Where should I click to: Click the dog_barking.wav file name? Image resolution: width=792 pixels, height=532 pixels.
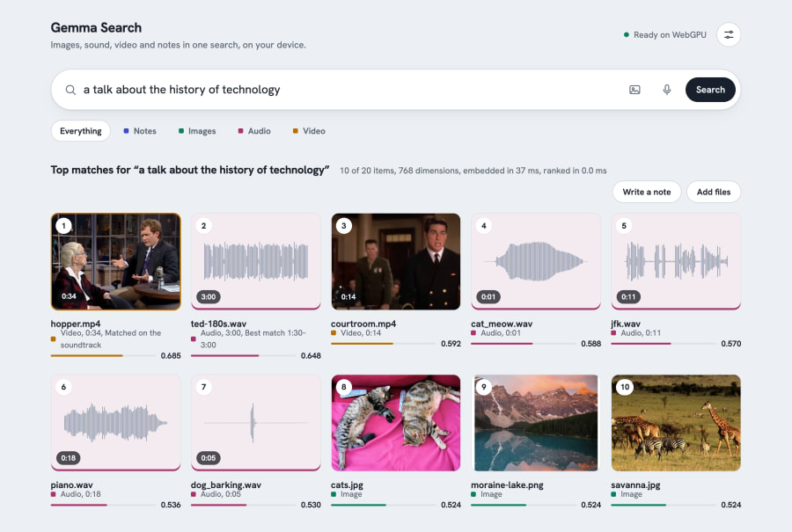[x=226, y=485]
